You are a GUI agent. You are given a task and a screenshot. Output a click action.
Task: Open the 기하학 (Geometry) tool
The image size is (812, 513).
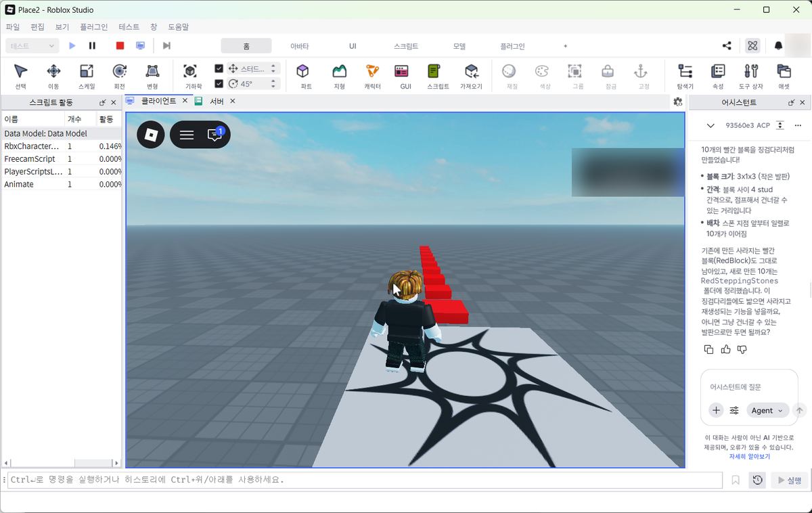pos(194,76)
